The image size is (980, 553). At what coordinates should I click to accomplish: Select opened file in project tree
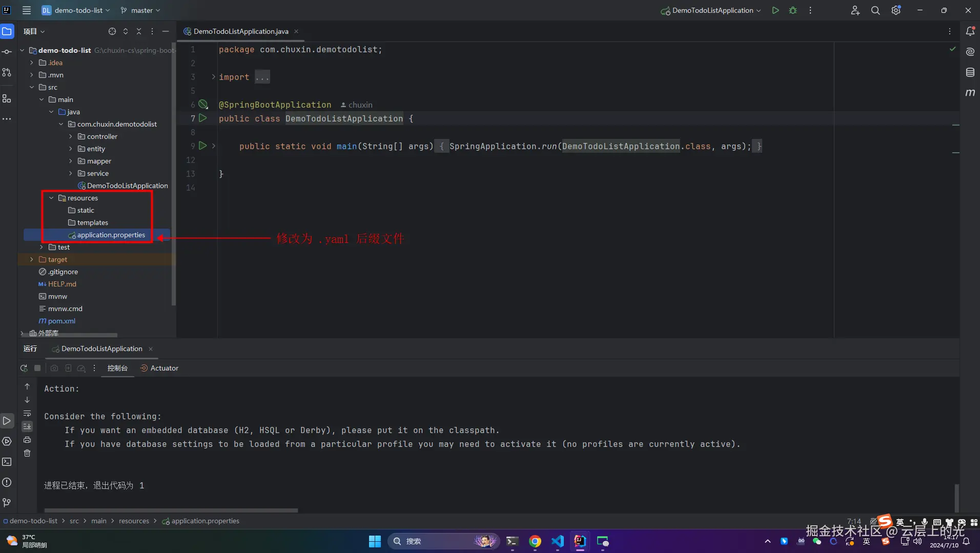112,31
